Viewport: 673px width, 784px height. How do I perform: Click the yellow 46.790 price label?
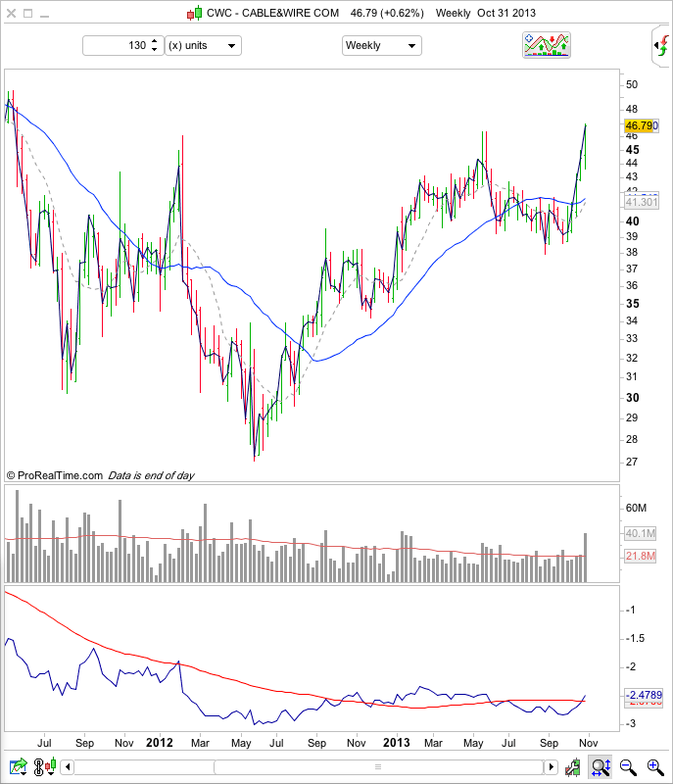[642, 125]
